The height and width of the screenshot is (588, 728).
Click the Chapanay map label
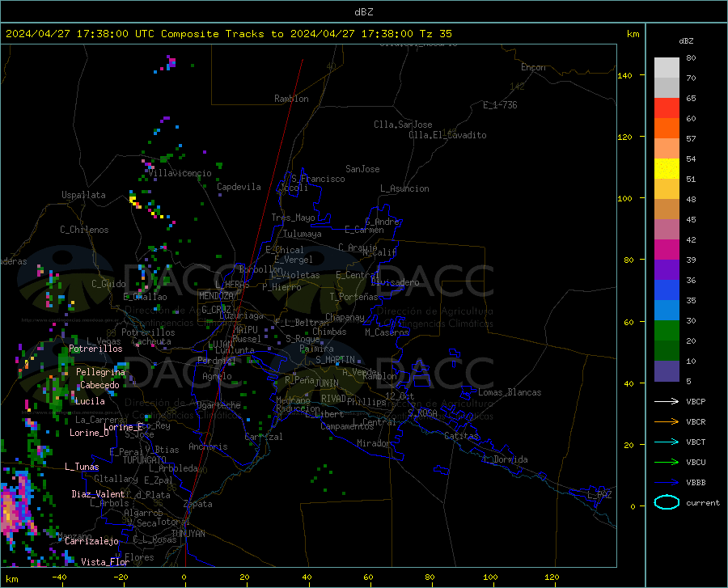[345, 317]
